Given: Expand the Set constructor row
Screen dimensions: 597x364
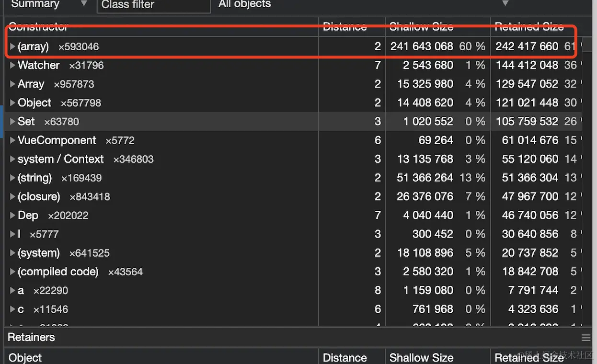Looking at the screenshot, I should pyautogui.click(x=12, y=122).
